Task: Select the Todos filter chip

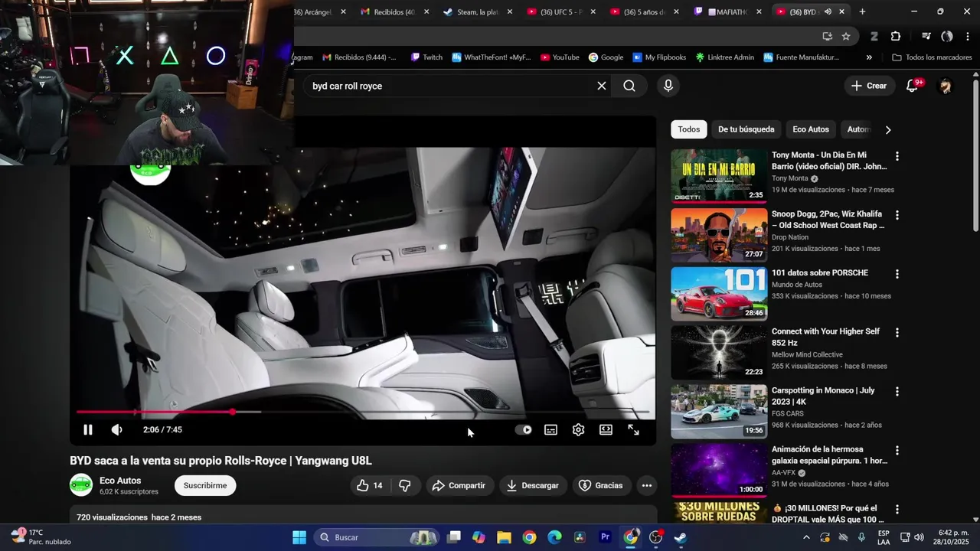Action: 689,129
